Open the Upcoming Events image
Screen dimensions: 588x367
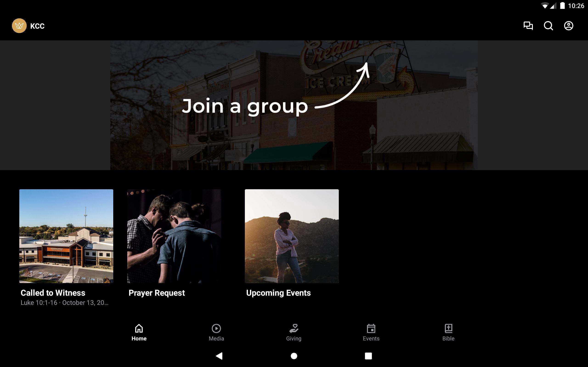(291, 236)
